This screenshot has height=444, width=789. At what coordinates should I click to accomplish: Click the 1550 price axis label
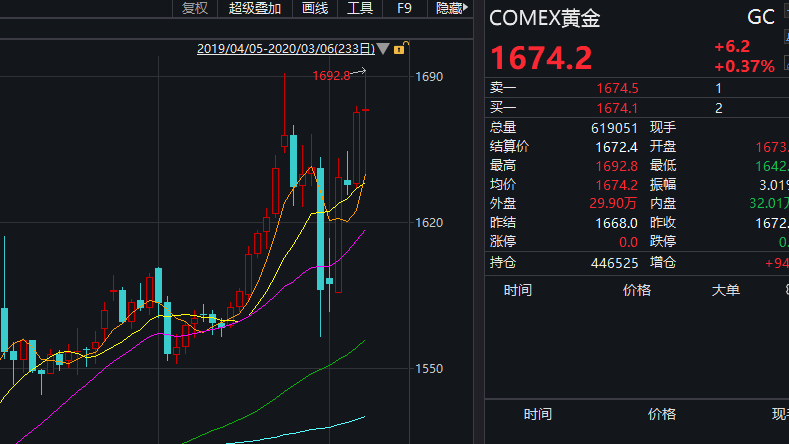pos(429,368)
